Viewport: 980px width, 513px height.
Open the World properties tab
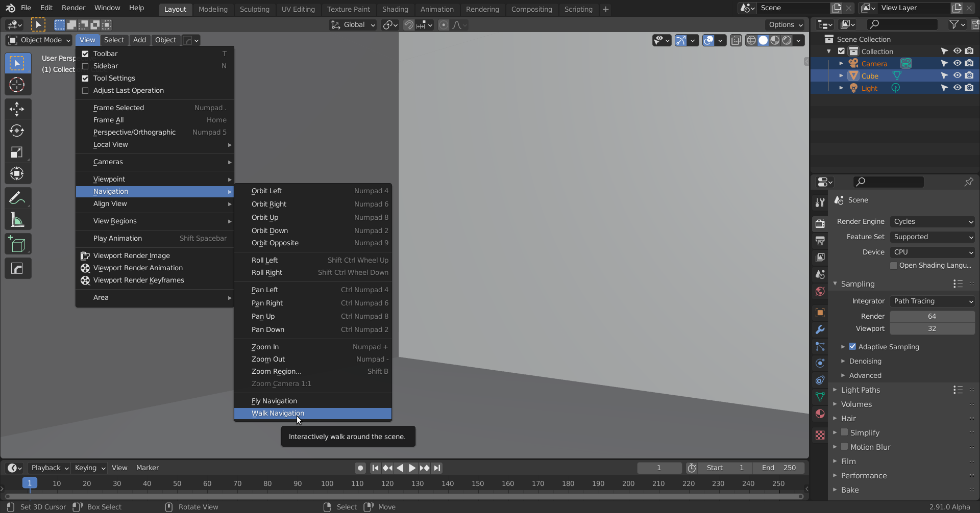pos(820,291)
